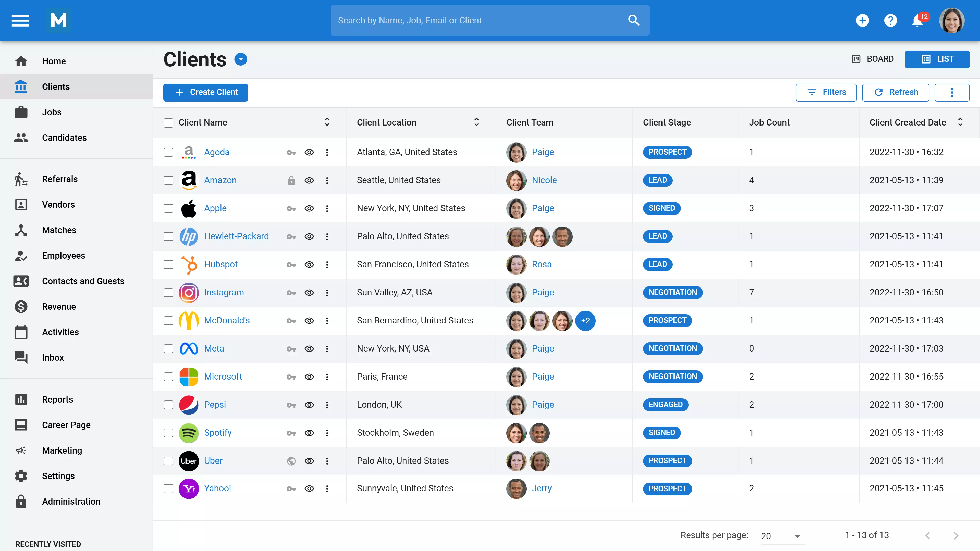Click the notifications bell icon
This screenshot has height=551, width=980.
pyautogui.click(x=917, y=20)
